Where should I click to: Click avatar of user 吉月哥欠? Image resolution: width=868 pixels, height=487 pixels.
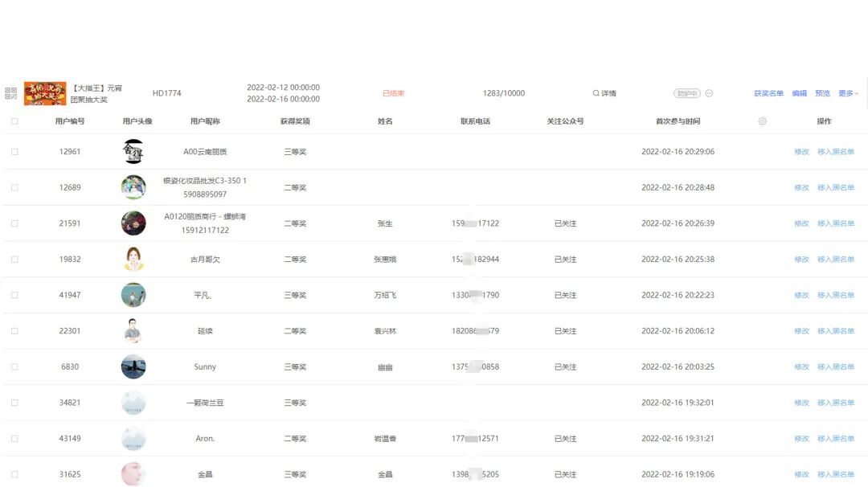click(133, 259)
